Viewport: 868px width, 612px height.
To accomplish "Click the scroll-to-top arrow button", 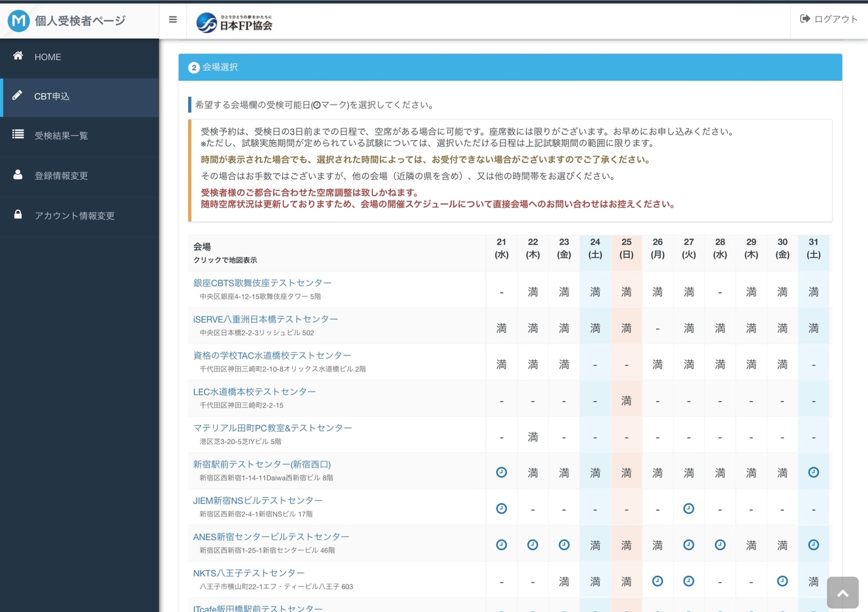I will (x=842, y=593).
